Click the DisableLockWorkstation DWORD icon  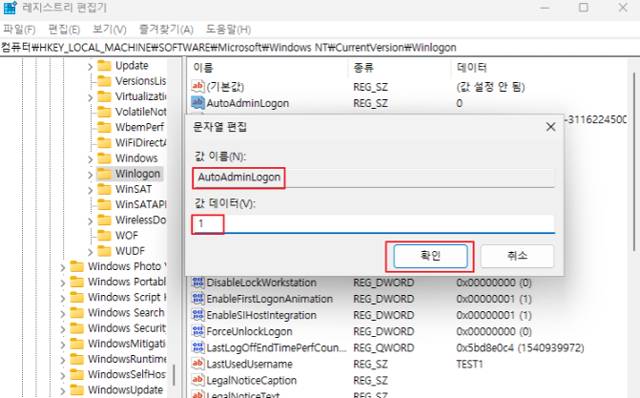point(198,282)
